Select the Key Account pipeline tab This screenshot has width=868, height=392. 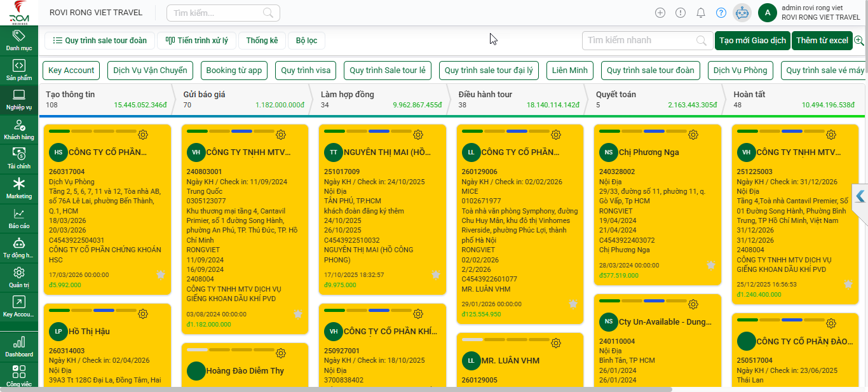[71, 71]
